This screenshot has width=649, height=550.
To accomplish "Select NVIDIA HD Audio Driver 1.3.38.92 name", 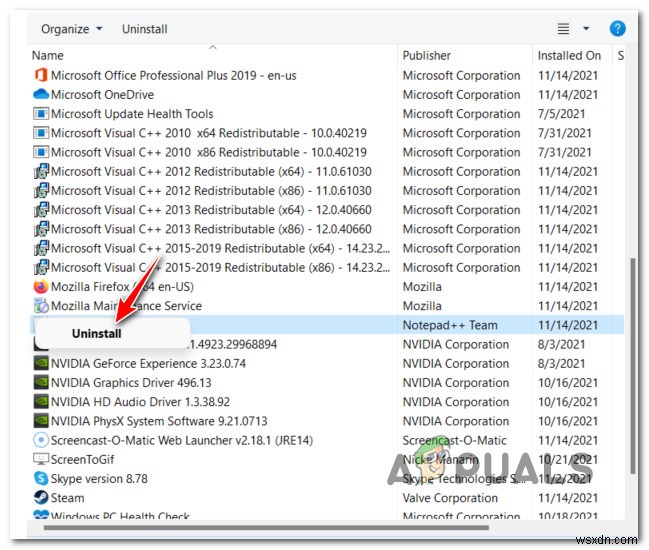I will click(x=140, y=401).
